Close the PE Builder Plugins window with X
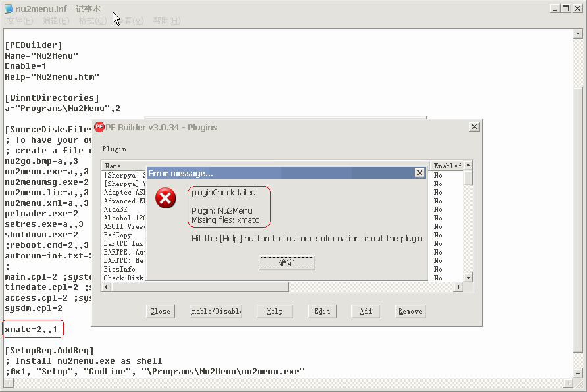 (474, 127)
